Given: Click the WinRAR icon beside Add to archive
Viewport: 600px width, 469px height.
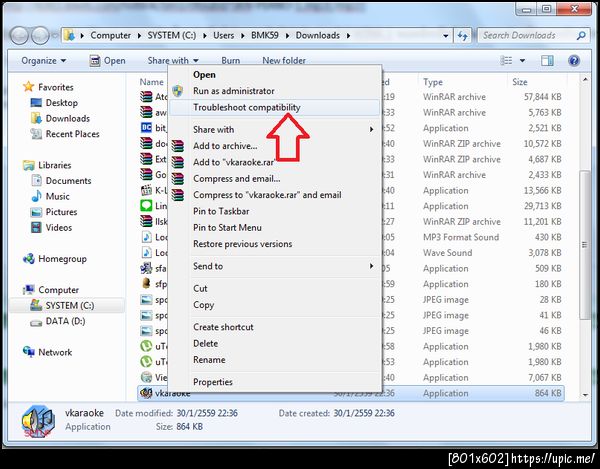Looking at the screenshot, I should coord(177,146).
